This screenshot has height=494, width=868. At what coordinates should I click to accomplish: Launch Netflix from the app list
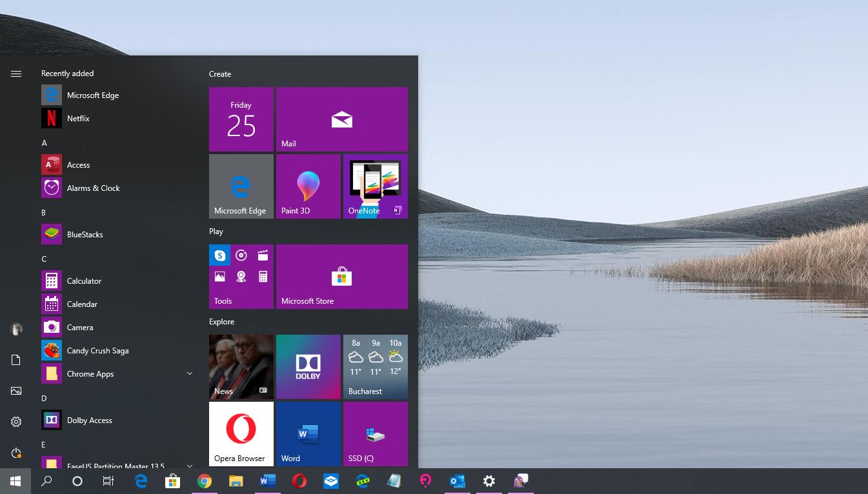point(119,119)
